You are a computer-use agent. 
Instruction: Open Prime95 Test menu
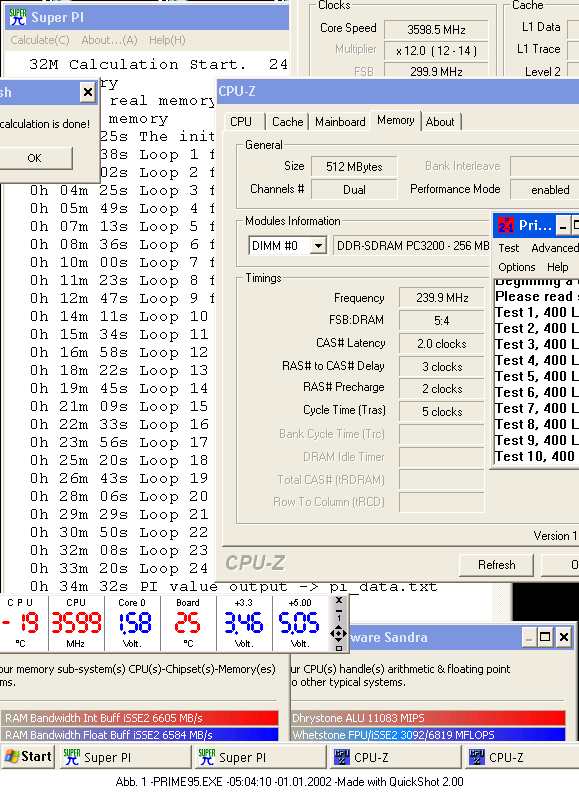(509, 248)
